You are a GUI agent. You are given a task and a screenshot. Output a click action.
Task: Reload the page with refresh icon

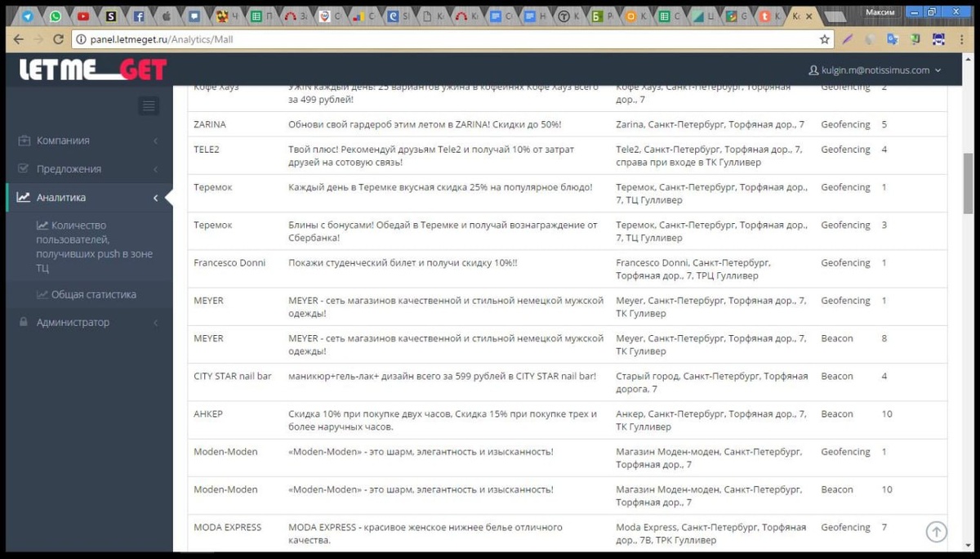[58, 39]
